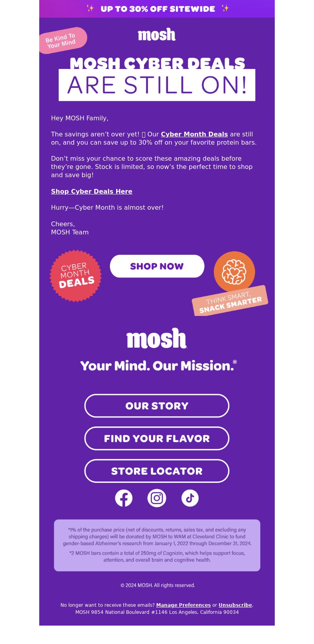This screenshot has height=644, width=314.
Task: Open the Instagram social icon
Action: pyautogui.click(x=157, y=498)
